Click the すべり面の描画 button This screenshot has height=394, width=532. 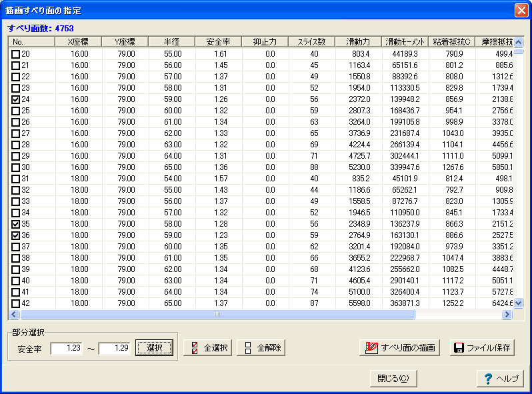(x=399, y=347)
